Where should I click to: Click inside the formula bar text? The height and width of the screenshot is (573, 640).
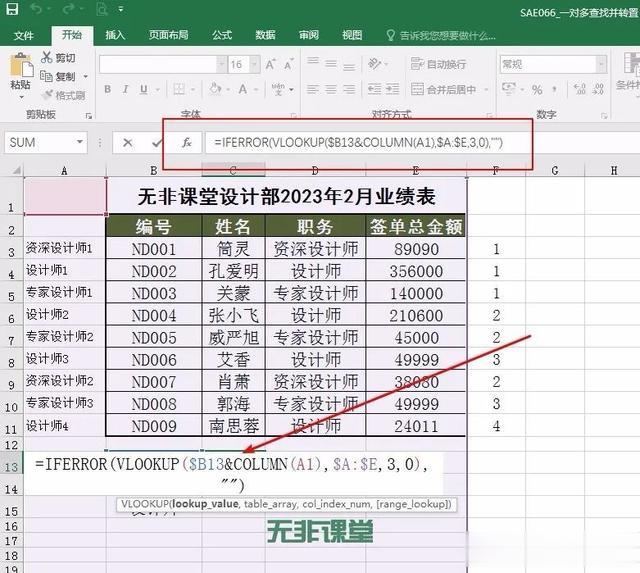[x=358, y=142]
